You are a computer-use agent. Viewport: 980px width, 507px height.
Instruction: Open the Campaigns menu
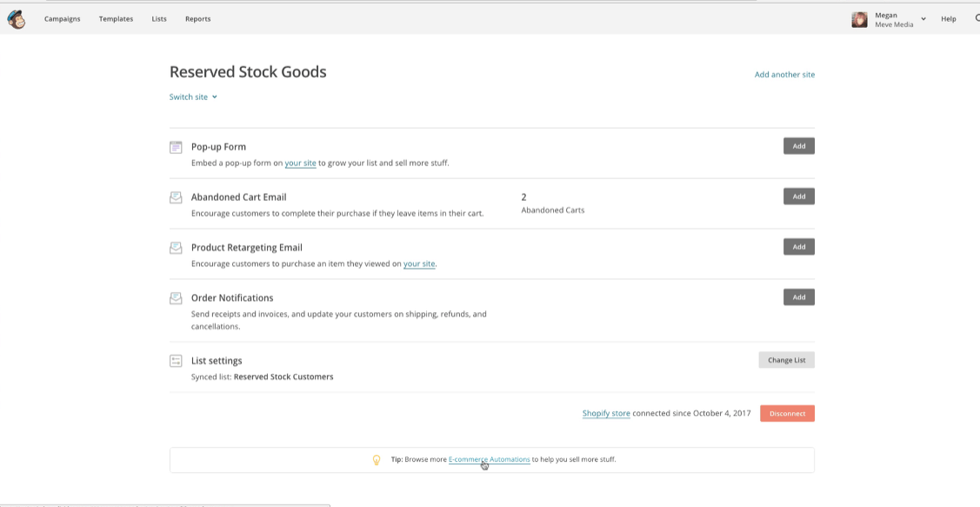[63, 19]
